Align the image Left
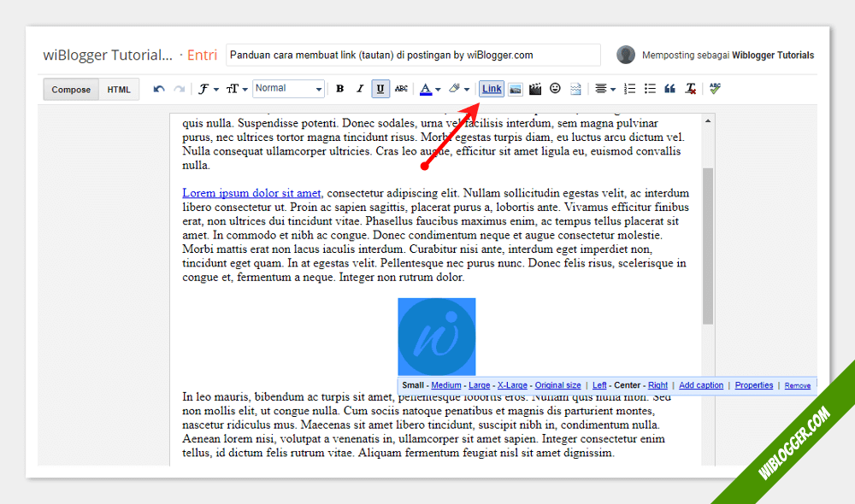The height and width of the screenshot is (504, 855). click(599, 385)
